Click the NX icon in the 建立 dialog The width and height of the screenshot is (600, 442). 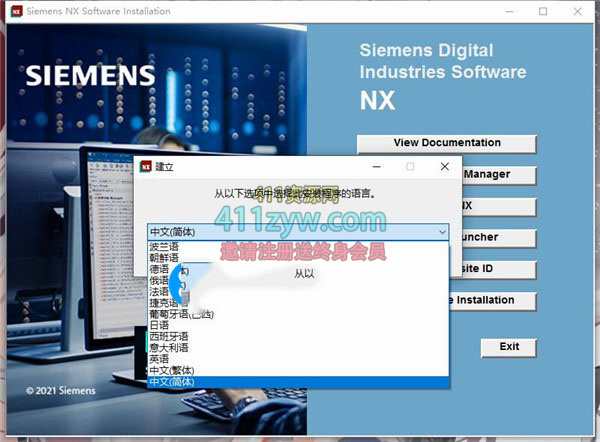point(144,167)
